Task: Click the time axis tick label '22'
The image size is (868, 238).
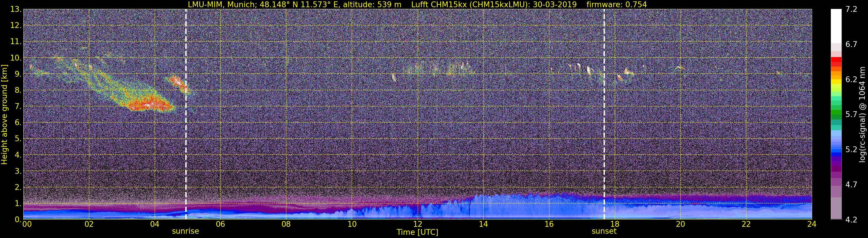Action: pos(746,224)
